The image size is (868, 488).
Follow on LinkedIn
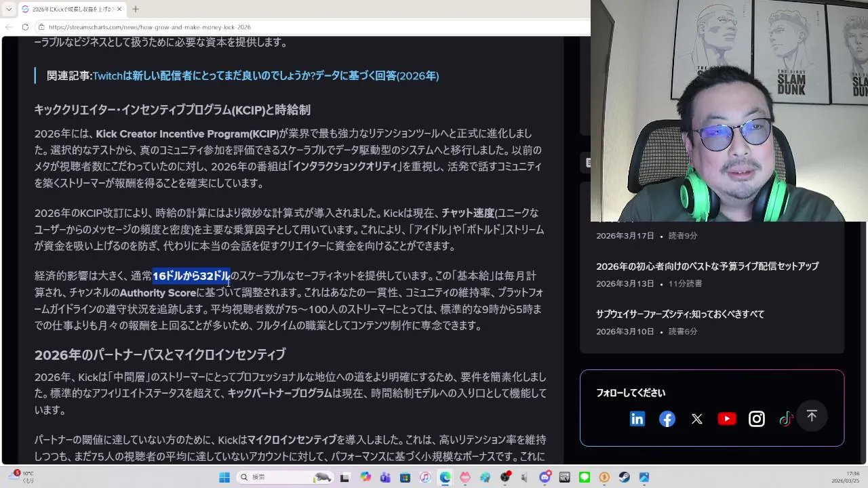click(x=637, y=419)
